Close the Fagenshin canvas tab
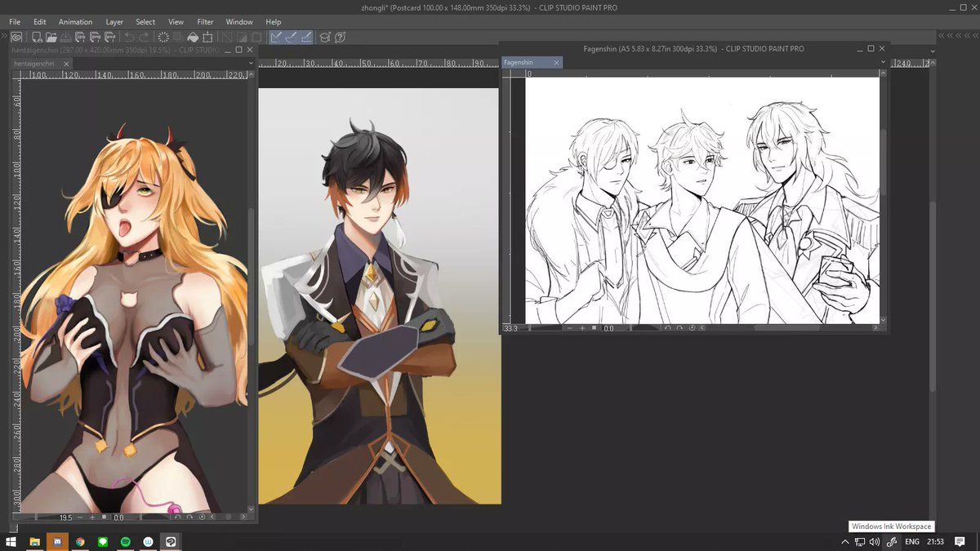980x551 pixels. point(557,63)
